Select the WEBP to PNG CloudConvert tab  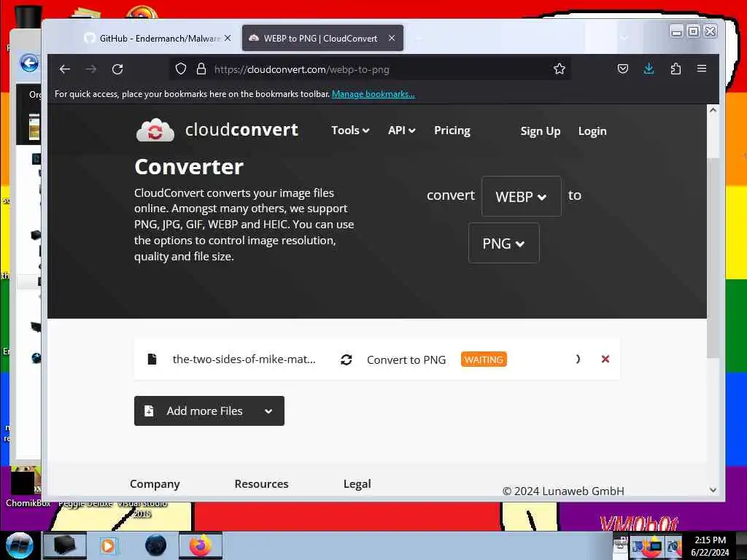(322, 38)
